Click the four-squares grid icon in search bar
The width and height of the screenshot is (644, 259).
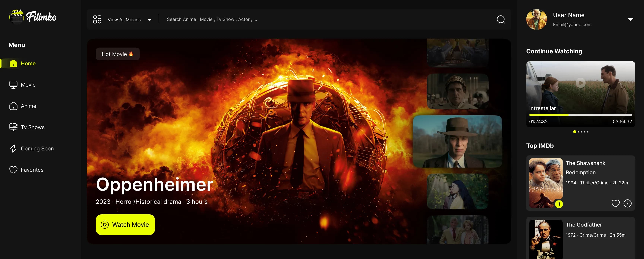97,20
